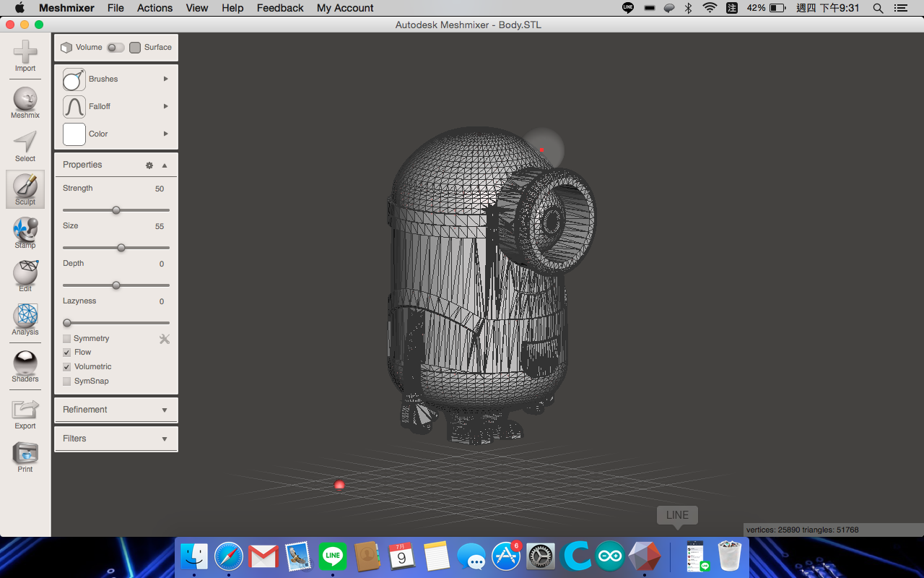The image size is (924, 578).
Task: Expand the Color flyout arrow
Action: pos(166,134)
